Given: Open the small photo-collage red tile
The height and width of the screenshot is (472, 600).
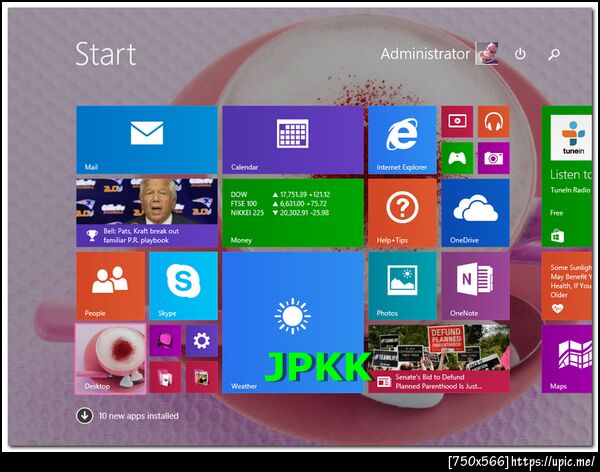Looking at the screenshot, I should coord(202,377).
